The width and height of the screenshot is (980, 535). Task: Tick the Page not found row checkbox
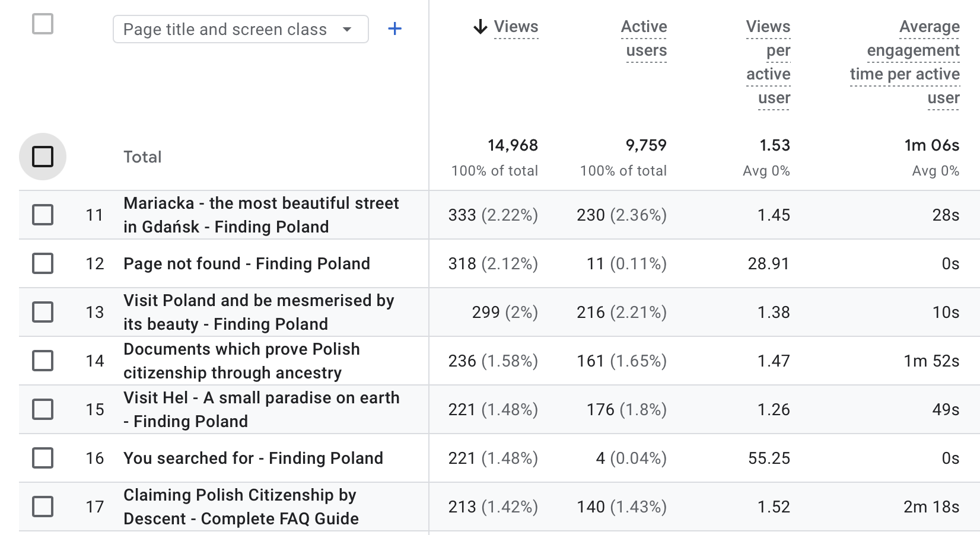[43, 263]
